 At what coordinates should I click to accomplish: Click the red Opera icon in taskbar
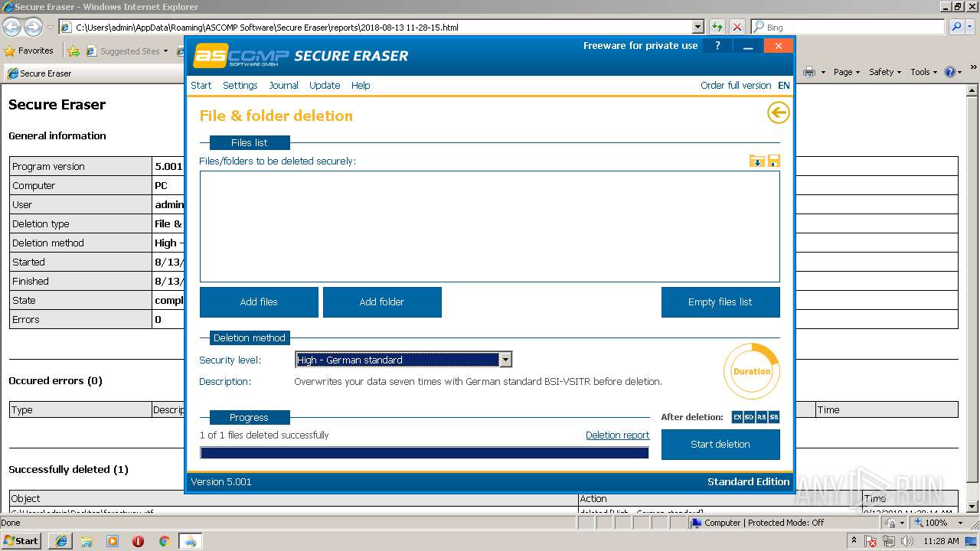coord(138,540)
